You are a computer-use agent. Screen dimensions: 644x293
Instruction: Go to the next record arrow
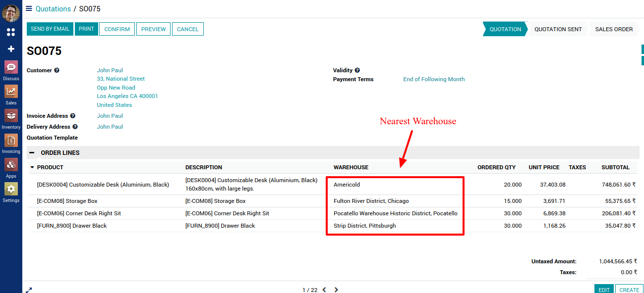[x=336, y=290]
